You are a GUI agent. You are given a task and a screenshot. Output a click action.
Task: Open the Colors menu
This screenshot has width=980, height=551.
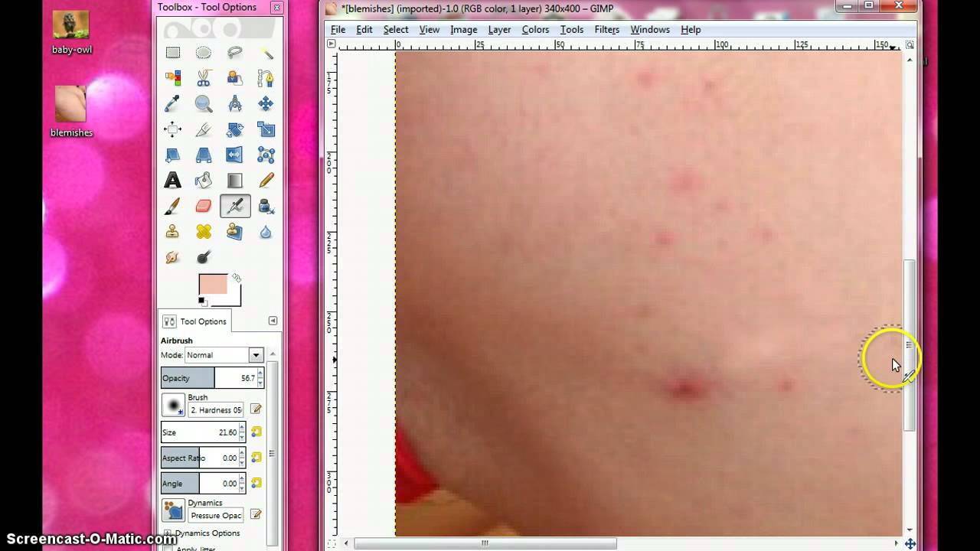click(x=535, y=29)
